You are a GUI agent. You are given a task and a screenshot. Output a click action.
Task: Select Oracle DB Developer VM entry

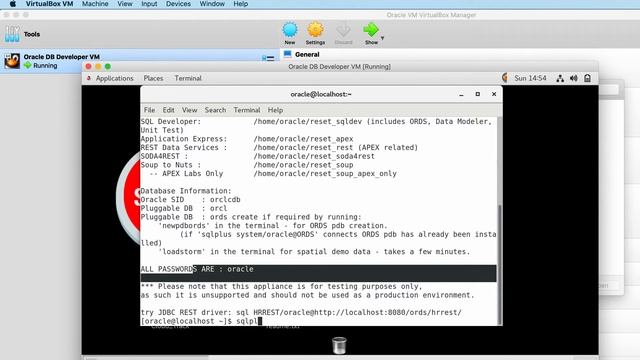[x=139, y=61]
